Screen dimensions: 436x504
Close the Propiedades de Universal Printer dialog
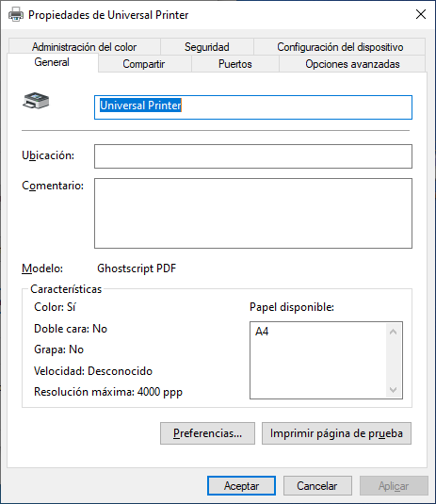click(421, 14)
